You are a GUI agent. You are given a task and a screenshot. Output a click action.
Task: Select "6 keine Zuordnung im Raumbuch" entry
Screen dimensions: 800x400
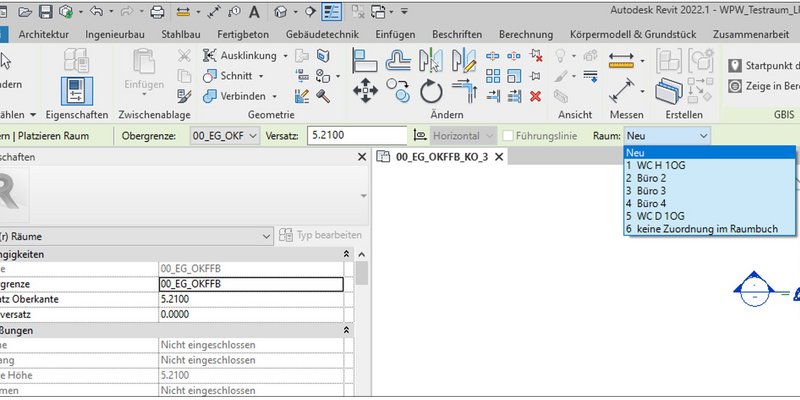click(x=709, y=229)
